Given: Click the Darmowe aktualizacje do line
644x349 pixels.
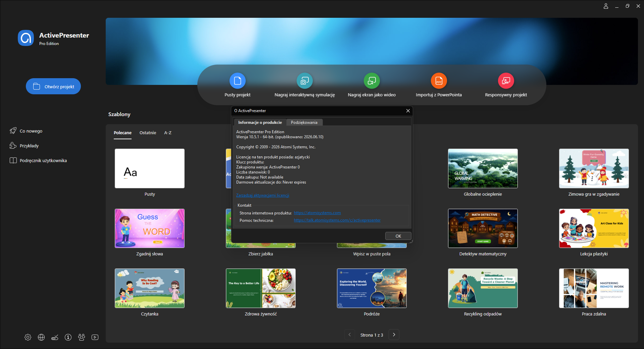Looking at the screenshot, I should click(271, 182).
